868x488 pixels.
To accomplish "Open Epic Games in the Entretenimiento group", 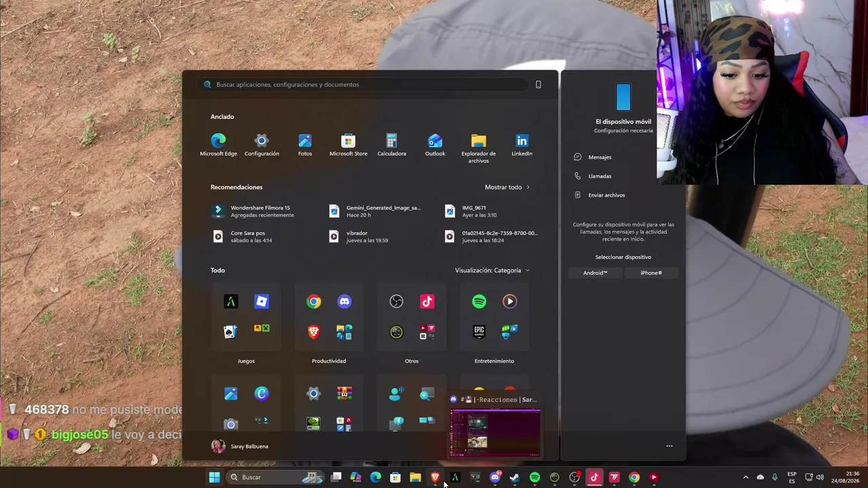I will (x=479, y=331).
